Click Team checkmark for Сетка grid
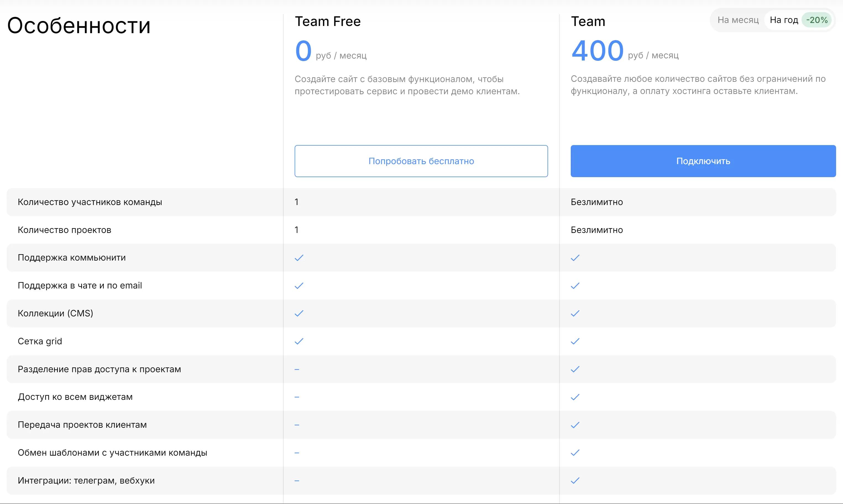The image size is (843, 504). pyautogui.click(x=575, y=341)
